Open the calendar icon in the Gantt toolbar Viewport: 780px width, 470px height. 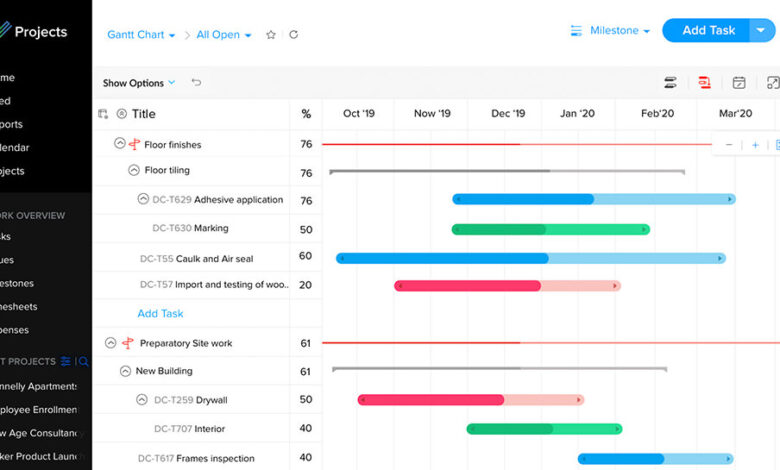(x=739, y=83)
